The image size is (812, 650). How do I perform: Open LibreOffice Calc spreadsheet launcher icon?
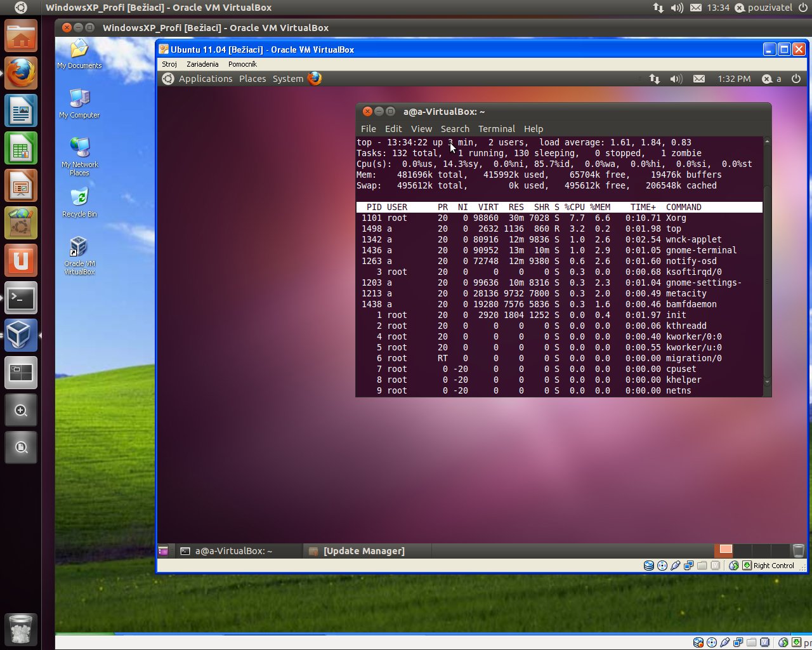click(x=21, y=149)
